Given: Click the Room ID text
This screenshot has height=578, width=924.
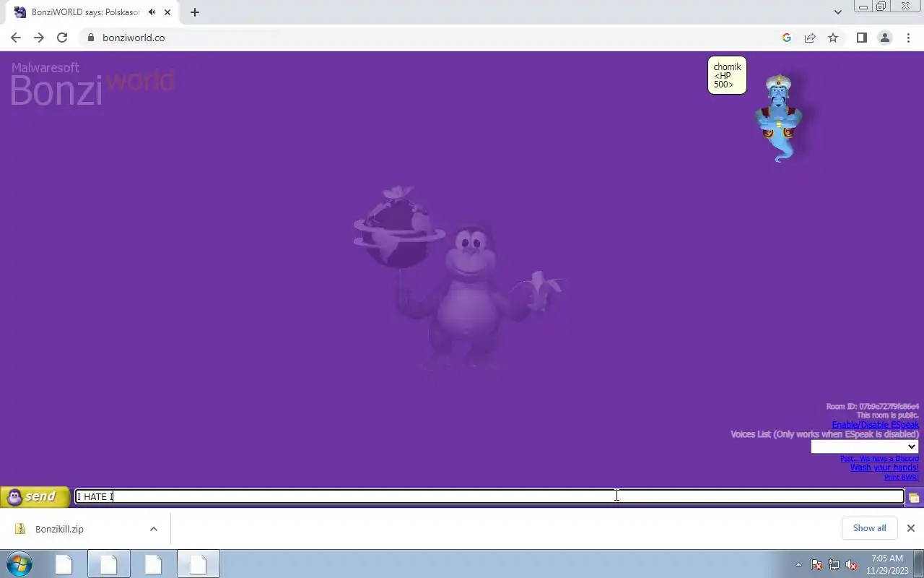Looking at the screenshot, I should (872, 407).
